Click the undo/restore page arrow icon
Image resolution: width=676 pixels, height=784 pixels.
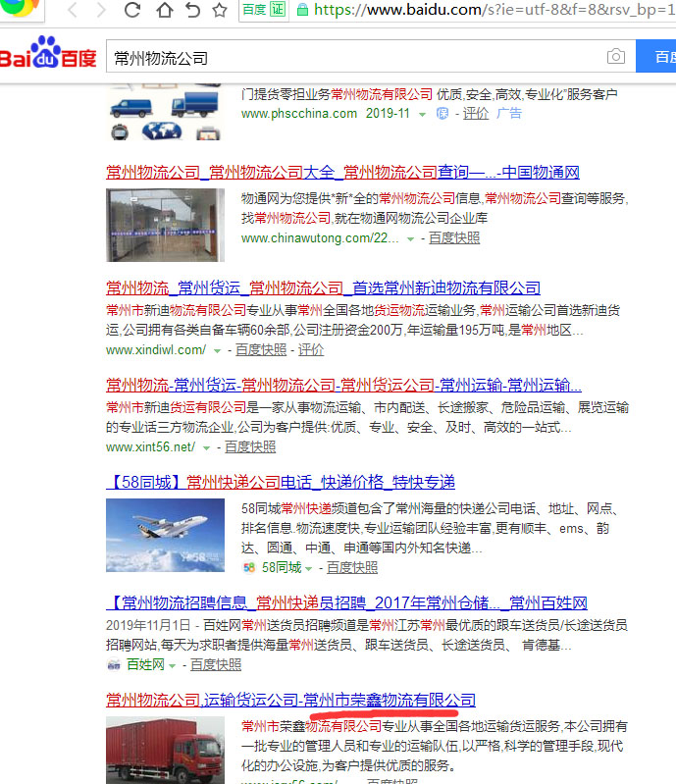pos(192,12)
